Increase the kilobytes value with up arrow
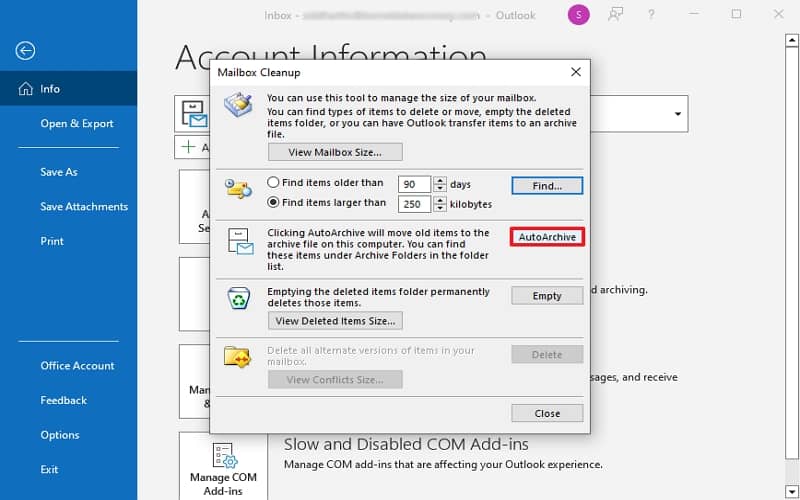 [440, 200]
